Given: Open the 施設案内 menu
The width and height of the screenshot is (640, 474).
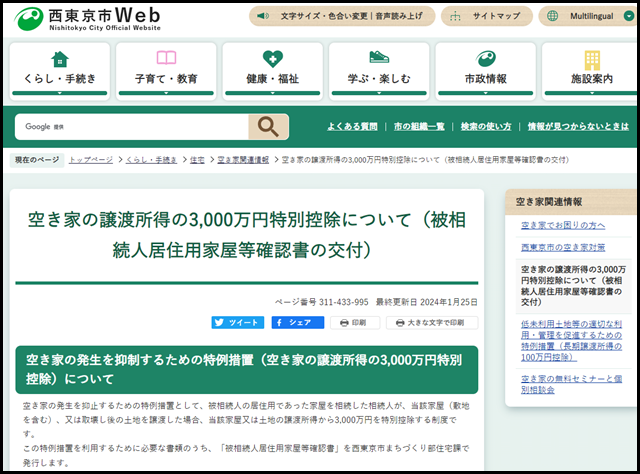Looking at the screenshot, I should click(x=591, y=71).
